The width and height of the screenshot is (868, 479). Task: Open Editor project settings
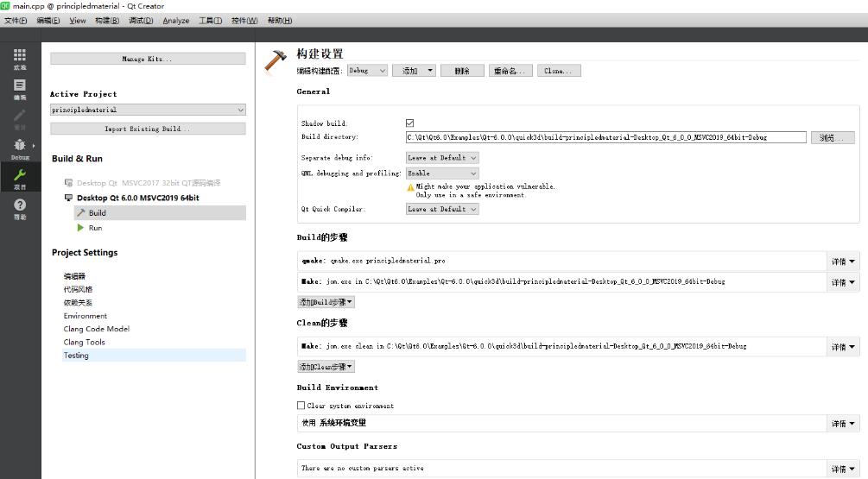point(74,276)
